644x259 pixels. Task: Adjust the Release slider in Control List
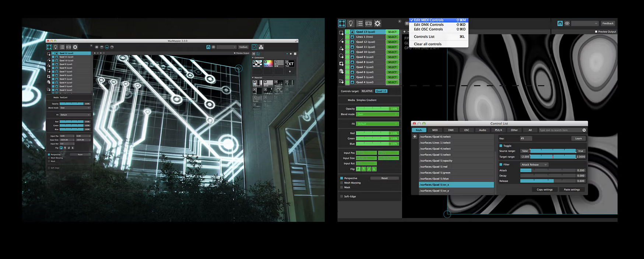tap(547, 181)
